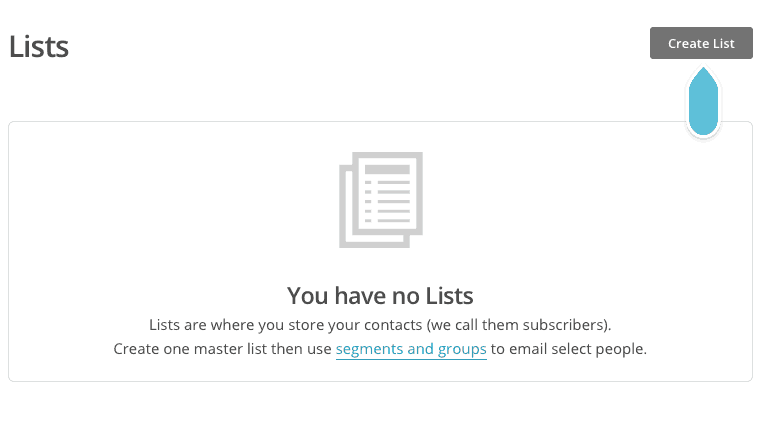Click the Create List button
Image resolution: width=761 pixels, height=434 pixels.
(700, 43)
